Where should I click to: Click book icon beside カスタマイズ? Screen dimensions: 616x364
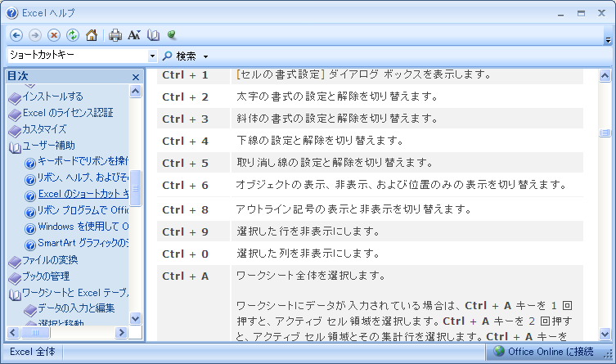[x=15, y=131]
